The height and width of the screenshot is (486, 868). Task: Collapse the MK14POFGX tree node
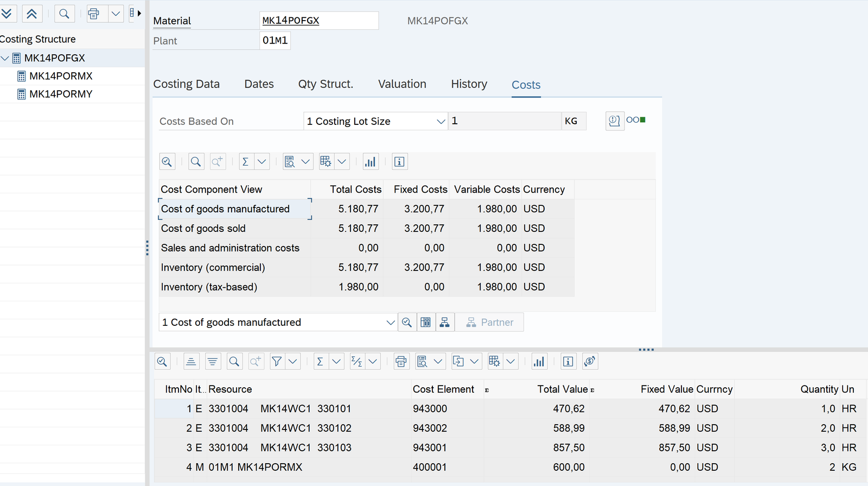click(5, 58)
